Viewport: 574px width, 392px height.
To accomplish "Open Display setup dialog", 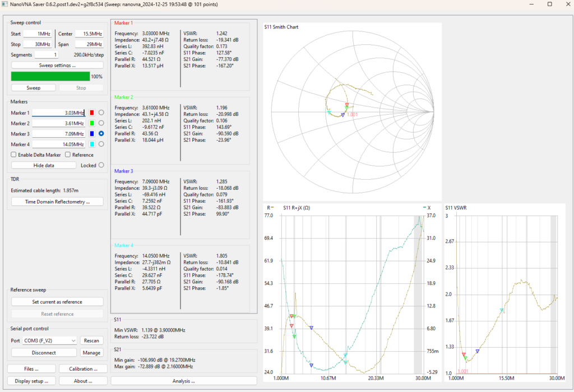I will coord(31,381).
